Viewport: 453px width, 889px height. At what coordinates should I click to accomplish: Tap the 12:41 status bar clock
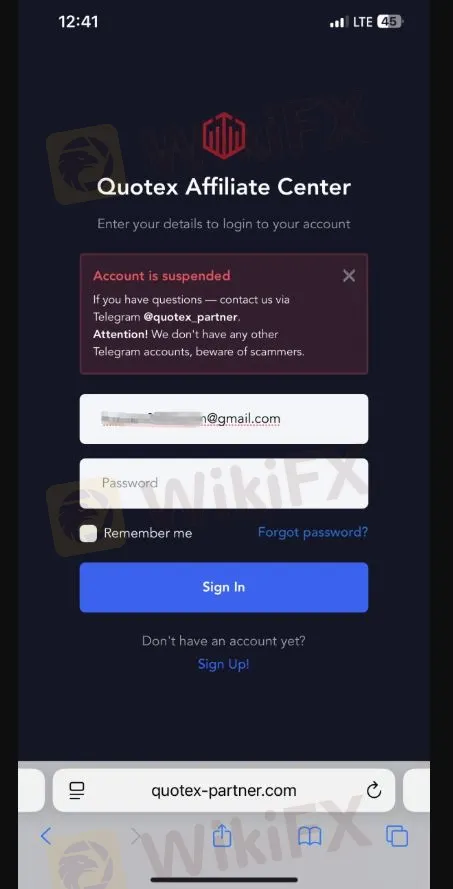tap(78, 22)
